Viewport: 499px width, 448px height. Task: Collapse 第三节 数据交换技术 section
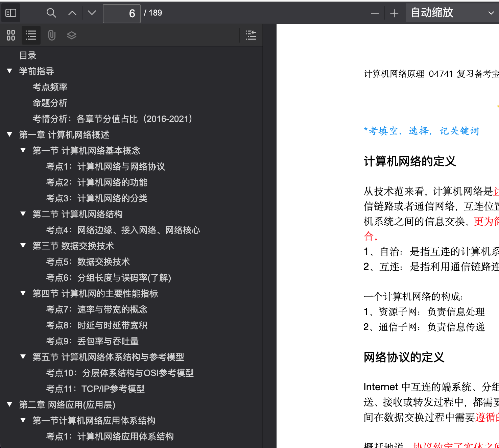pos(23,246)
